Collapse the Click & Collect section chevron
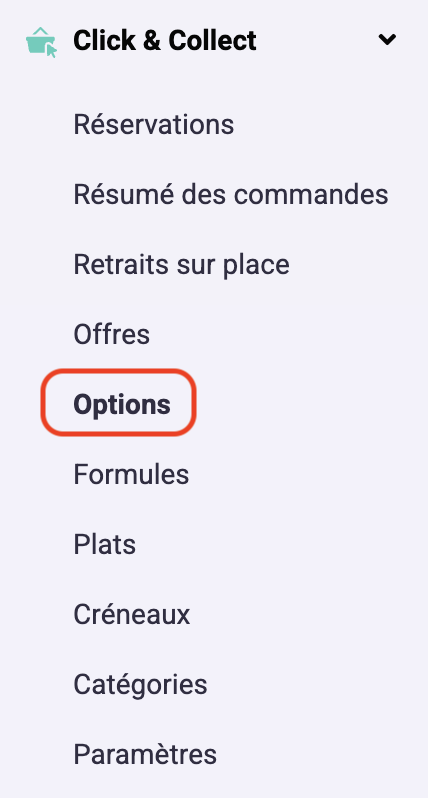 click(387, 40)
